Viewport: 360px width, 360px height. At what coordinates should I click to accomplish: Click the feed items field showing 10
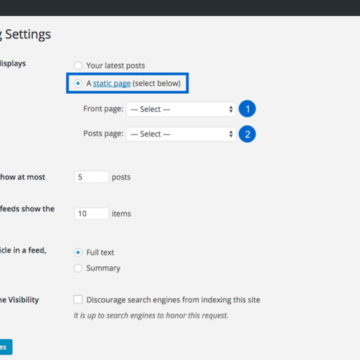(91, 213)
